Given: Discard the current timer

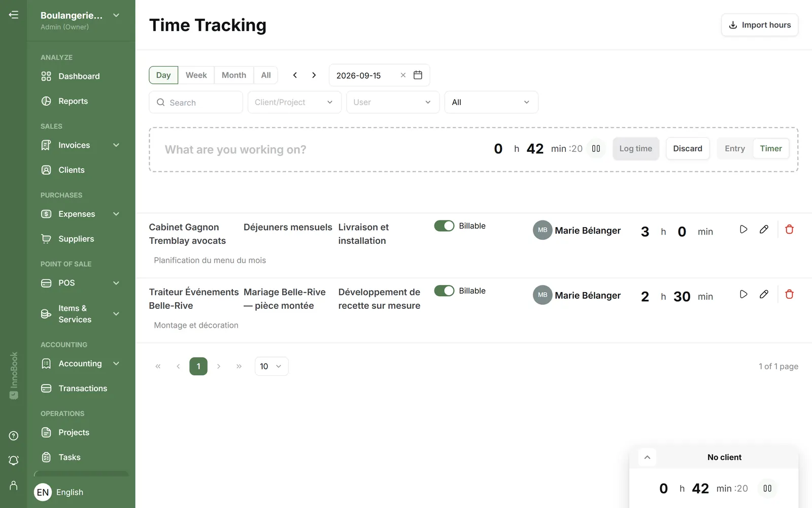Looking at the screenshot, I should [x=688, y=149].
